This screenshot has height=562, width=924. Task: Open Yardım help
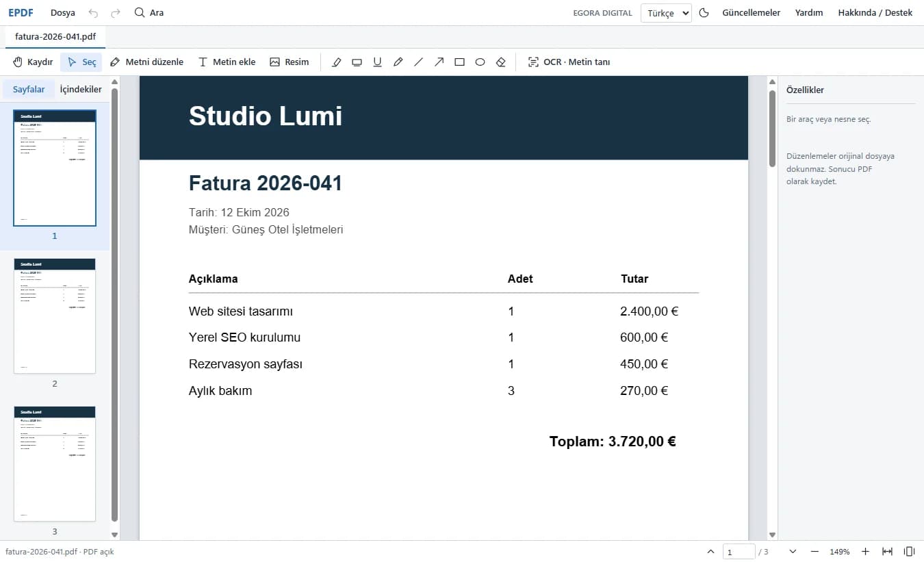809,13
